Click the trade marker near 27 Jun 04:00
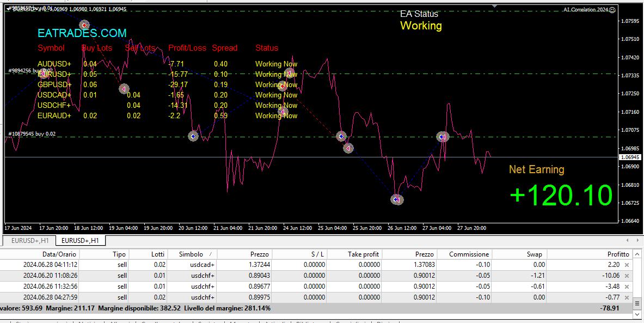 coord(443,137)
